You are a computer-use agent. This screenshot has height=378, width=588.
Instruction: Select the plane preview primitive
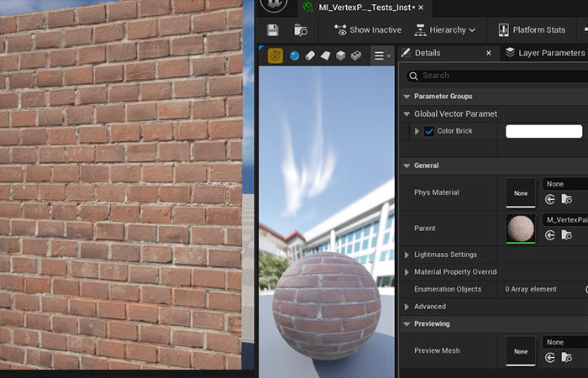point(325,55)
